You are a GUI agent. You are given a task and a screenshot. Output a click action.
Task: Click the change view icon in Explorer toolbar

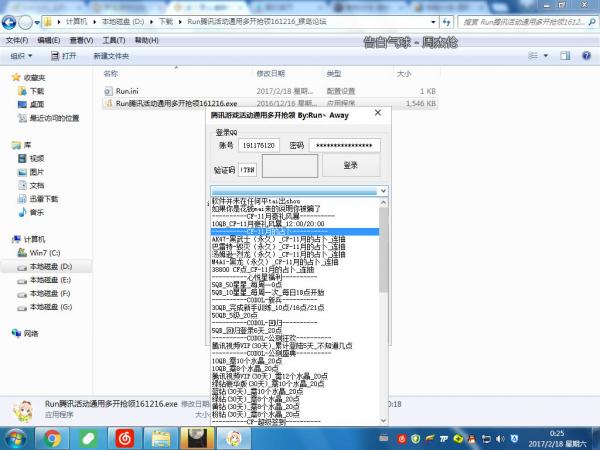(533, 56)
